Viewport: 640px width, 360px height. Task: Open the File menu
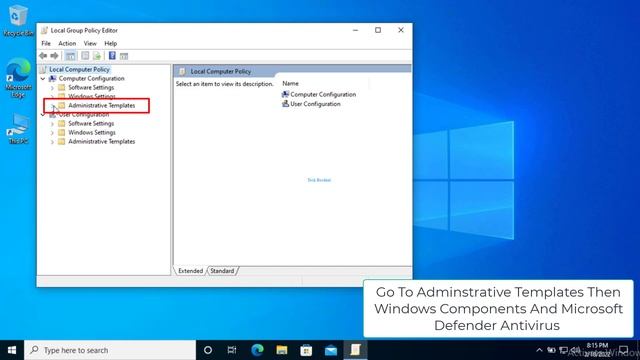click(x=46, y=43)
